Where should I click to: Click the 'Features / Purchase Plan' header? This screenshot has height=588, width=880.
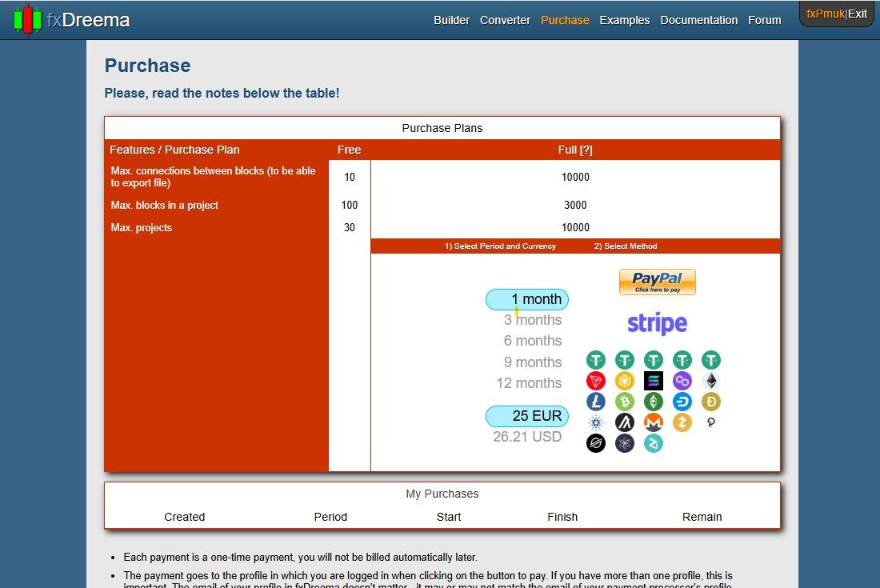click(174, 150)
